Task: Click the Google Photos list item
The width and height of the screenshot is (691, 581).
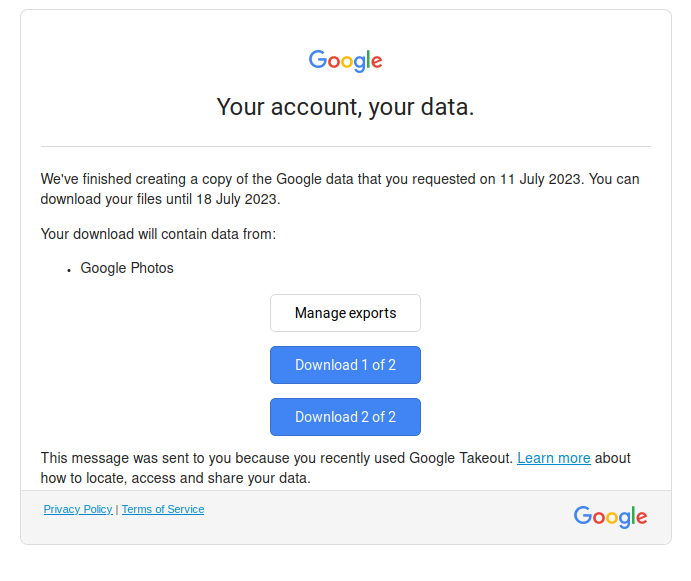Action: [127, 268]
